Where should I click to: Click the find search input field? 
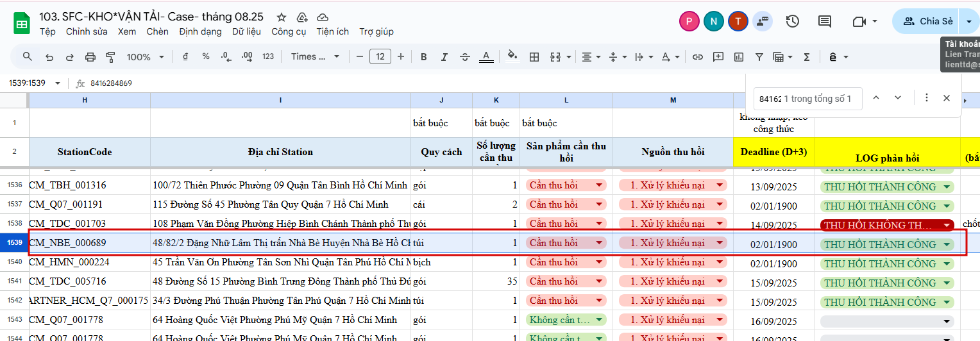click(807, 99)
